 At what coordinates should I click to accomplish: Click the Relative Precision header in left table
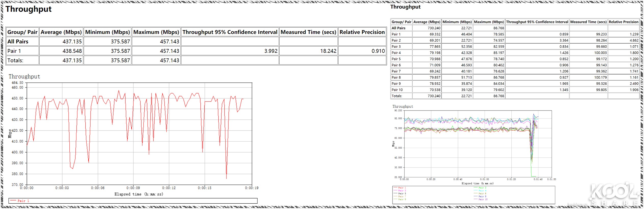362,32
